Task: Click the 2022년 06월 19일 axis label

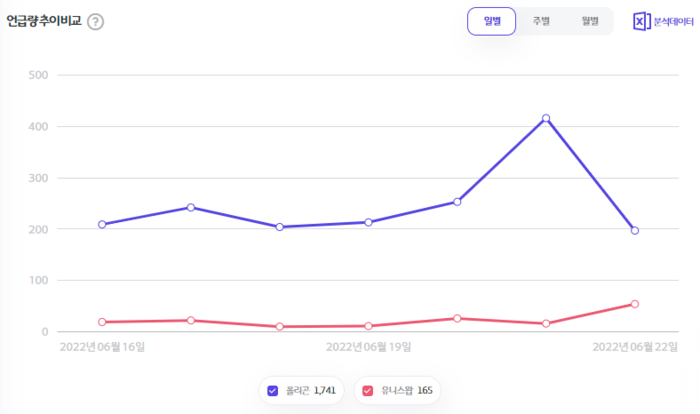Action: pyautogui.click(x=369, y=347)
